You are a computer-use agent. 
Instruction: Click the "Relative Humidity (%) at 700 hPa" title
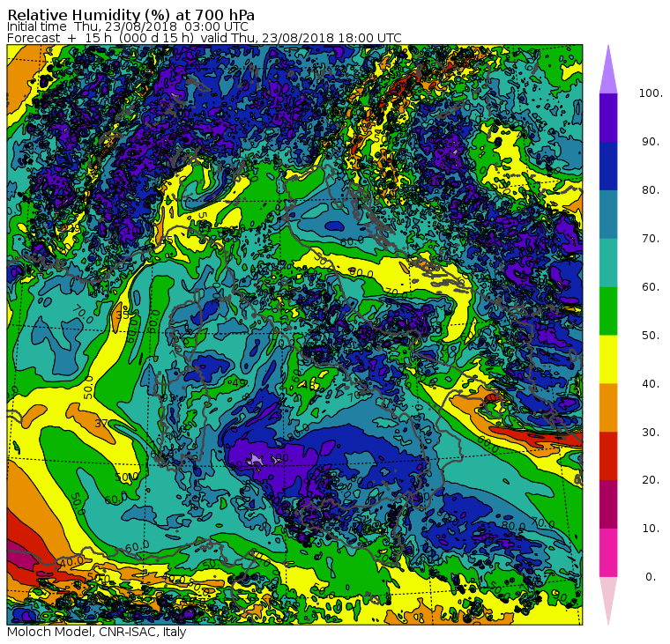131,15
